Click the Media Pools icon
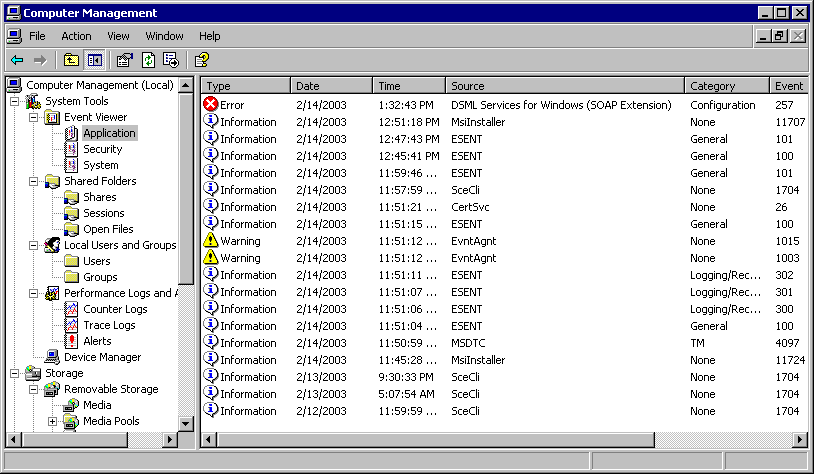Image resolution: width=814 pixels, height=474 pixels. click(71, 422)
